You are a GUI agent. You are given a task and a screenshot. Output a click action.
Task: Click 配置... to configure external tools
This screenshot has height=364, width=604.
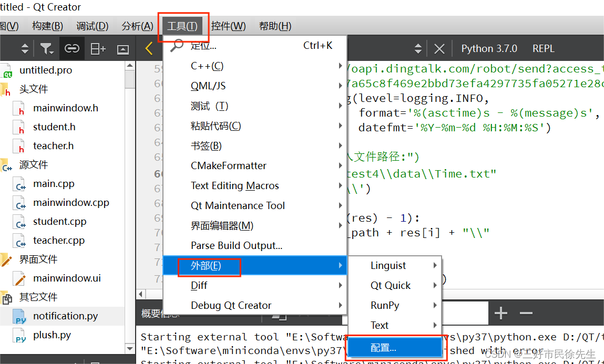coord(395,348)
